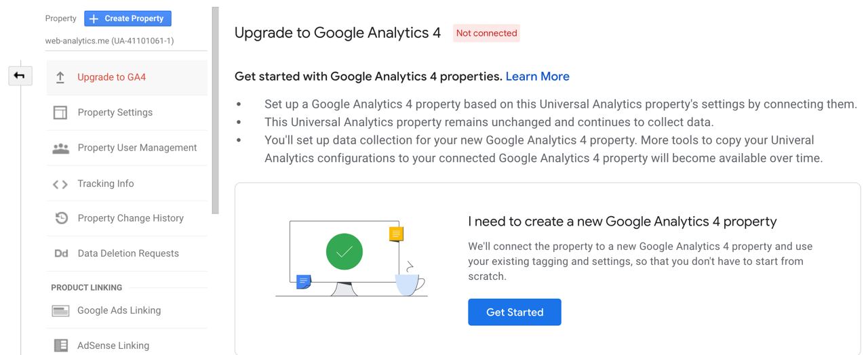Click the Tracking Info code brackets icon

60,184
